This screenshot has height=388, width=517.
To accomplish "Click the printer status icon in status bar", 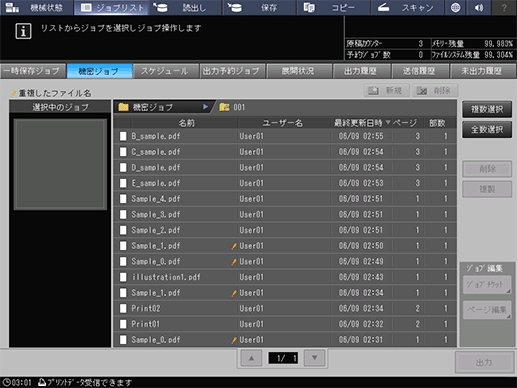I will (42, 382).
